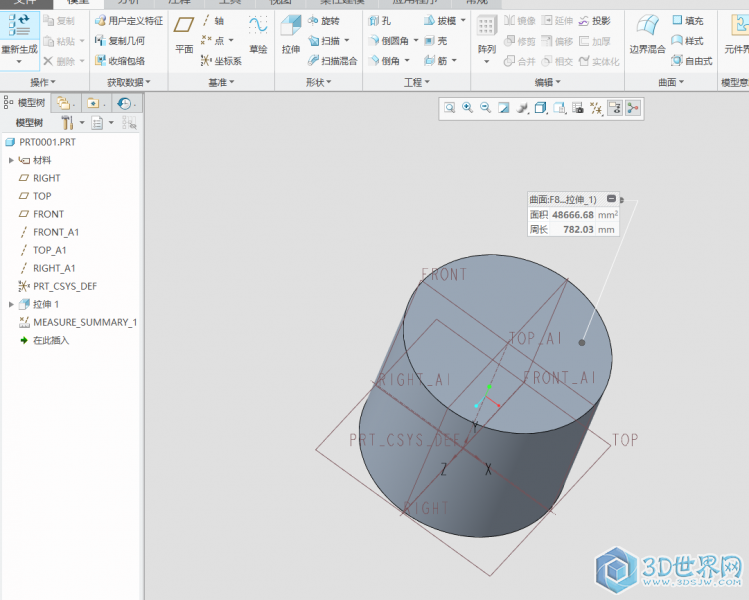Expand the 编辑 group menu
This screenshot has height=600, width=749.
(547, 82)
